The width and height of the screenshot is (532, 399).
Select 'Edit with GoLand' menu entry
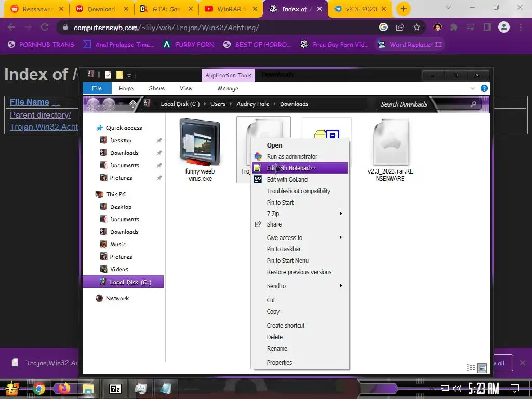(x=300, y=179)
